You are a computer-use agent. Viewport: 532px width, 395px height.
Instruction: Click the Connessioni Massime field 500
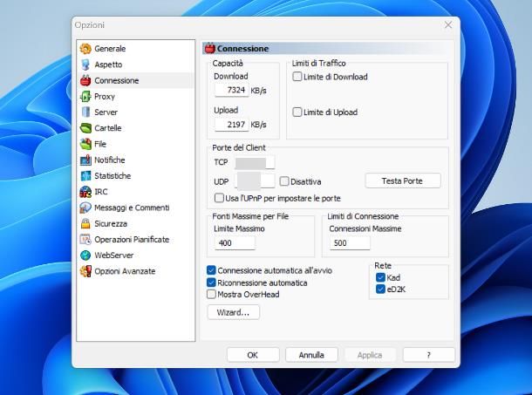tap(350, 243)
